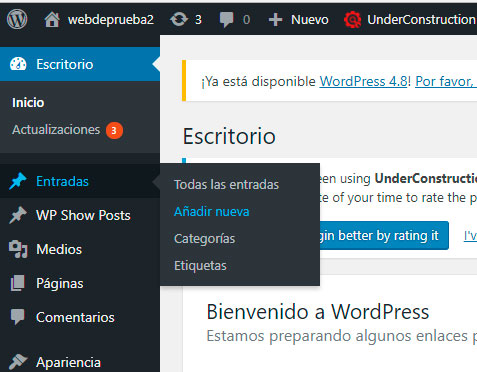Viewport: 477px width, 372px height.
Task: Open Páginas in the sidebar
Action: pos(60,284)
